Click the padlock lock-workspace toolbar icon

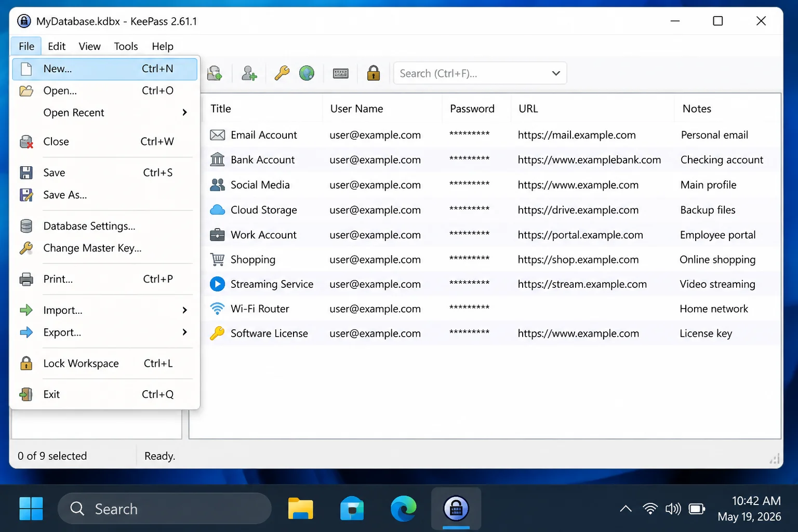373,73
